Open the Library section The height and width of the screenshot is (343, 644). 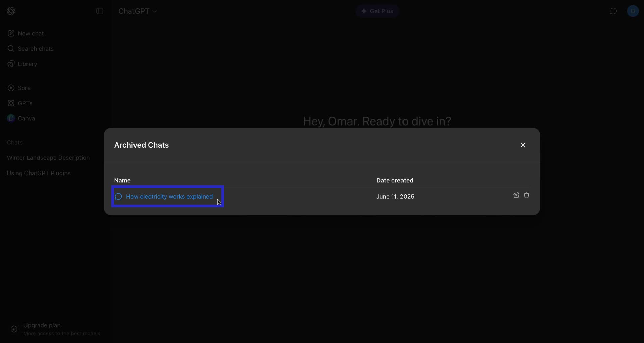pos(27,64)
